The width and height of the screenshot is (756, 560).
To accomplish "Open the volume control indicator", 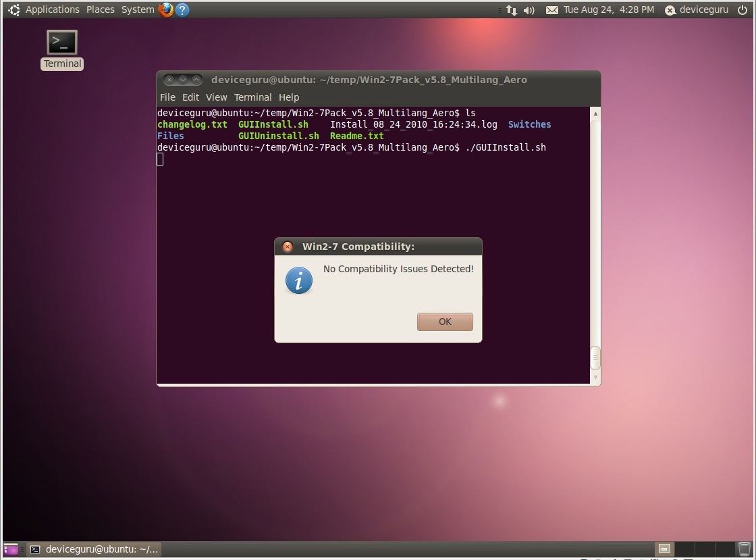I will [x=529, y=10].
